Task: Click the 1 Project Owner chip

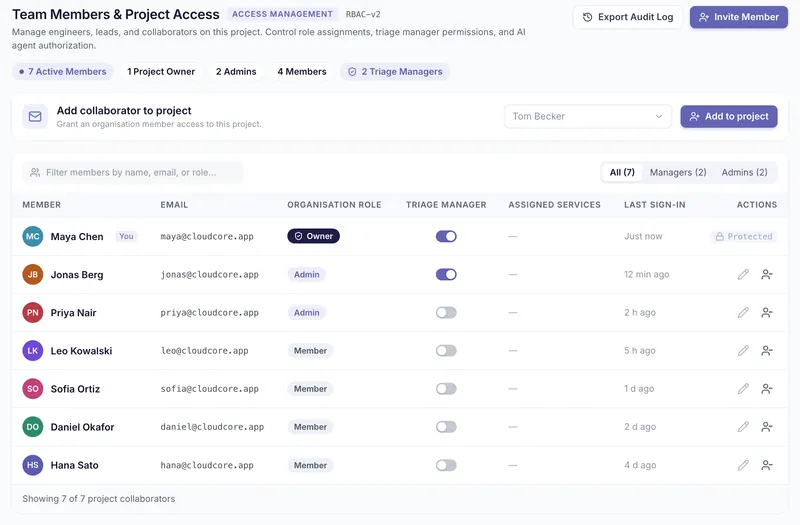Action: (161, 72)
